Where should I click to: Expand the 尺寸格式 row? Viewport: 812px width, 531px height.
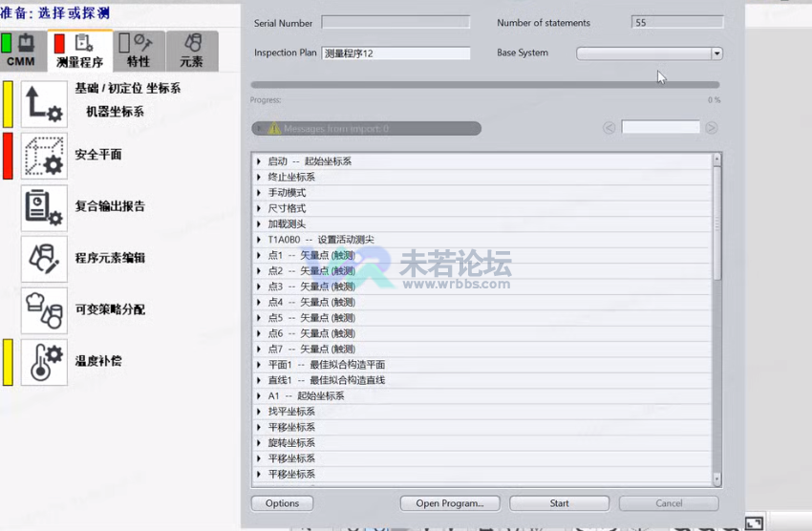[x=259, y=208]
